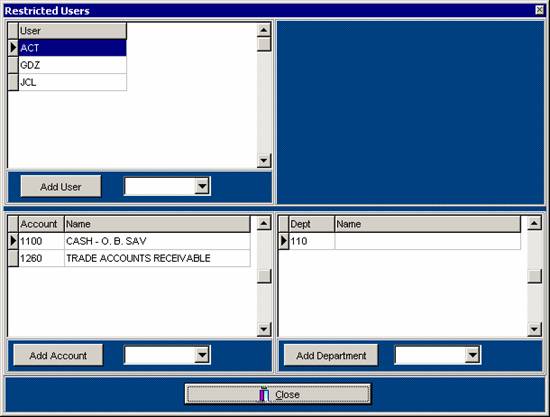Close the Restricted Users window via title X
Viewport: 550px width, 417px height.
539,10
